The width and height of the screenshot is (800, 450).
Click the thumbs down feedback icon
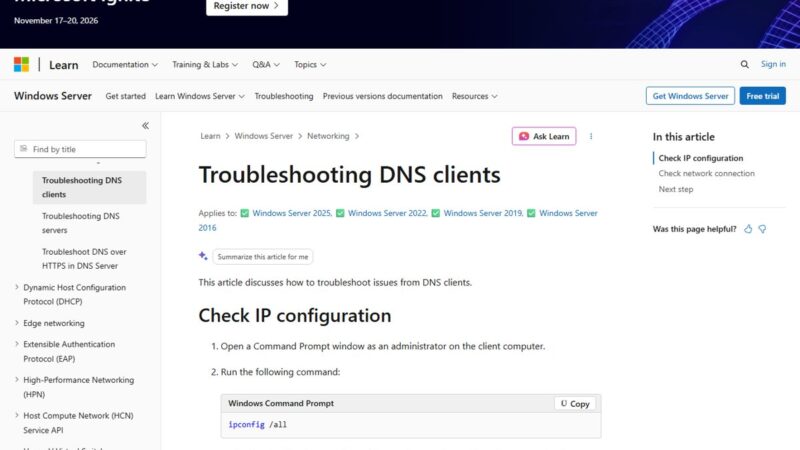point(762,229)
